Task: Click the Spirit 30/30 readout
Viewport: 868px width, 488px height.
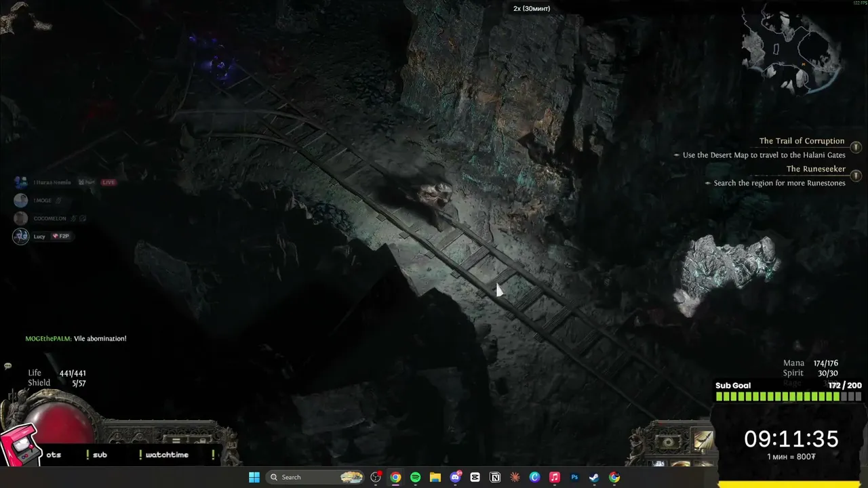Action: (x=811, y=373)
